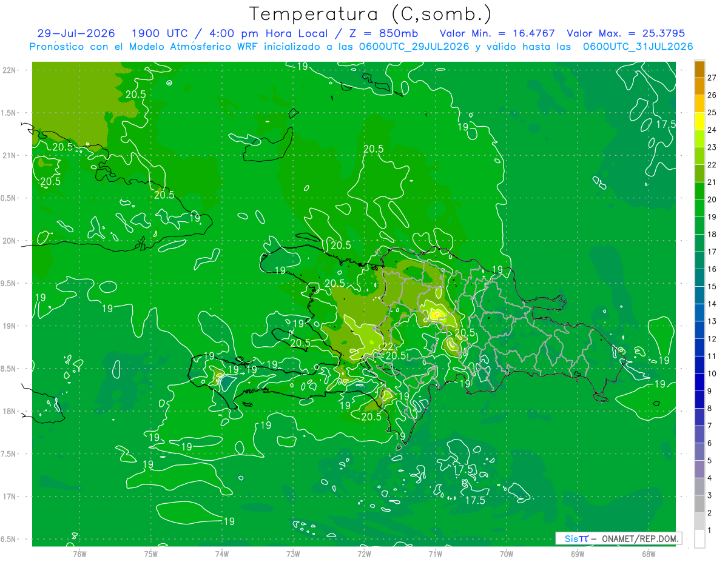Click the "74W" longitude axis label
This screenshot has height=562, width=728.
[x=221, y=554]
